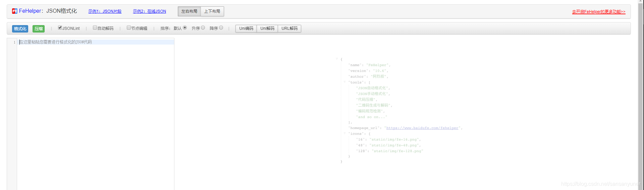Click the "JSON自动格式化" array item
644x190 pixels.
pos(372,88)
